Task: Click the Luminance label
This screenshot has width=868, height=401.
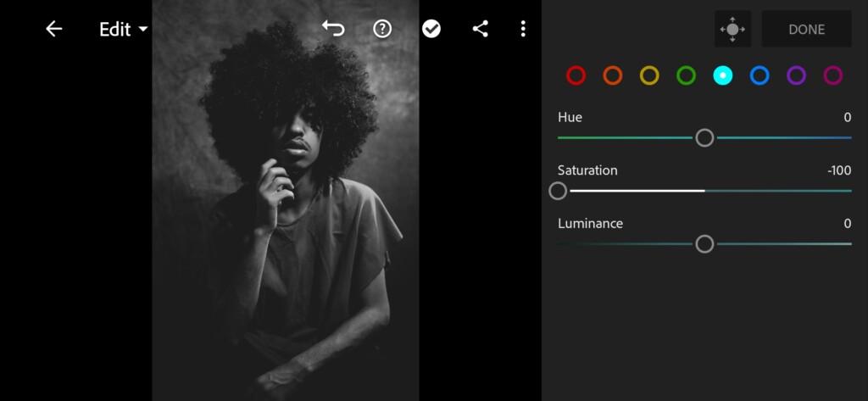Action: tap(590, 224)
